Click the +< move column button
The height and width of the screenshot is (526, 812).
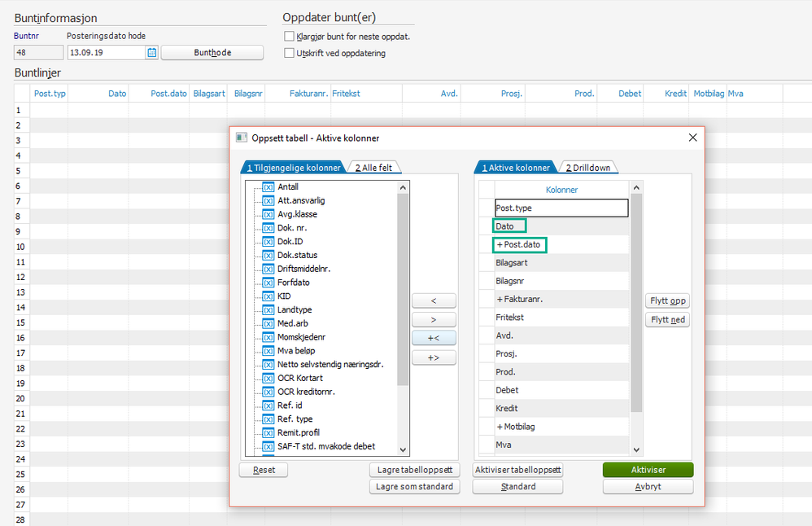(434, 338)
